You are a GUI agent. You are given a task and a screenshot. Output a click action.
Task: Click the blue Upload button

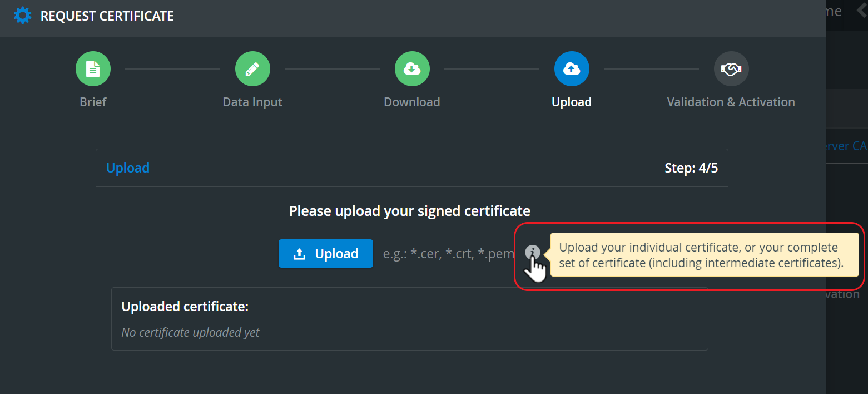pyautogui.click(x=326, y=254)
